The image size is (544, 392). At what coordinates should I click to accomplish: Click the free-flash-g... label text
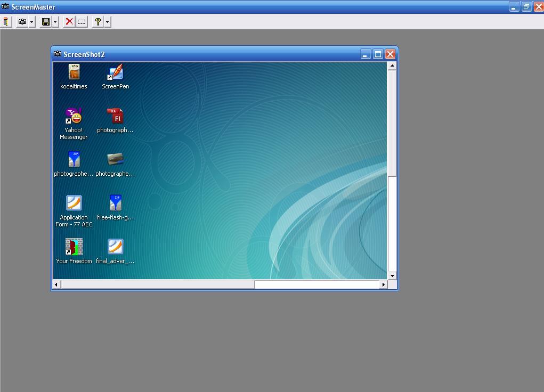click(115, 217)
